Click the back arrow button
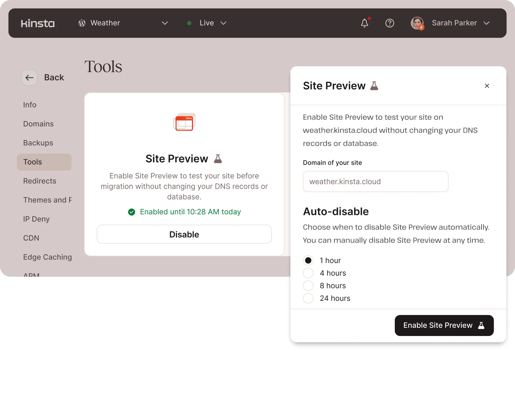Screen dimensions: 515x420 (30, 78)
